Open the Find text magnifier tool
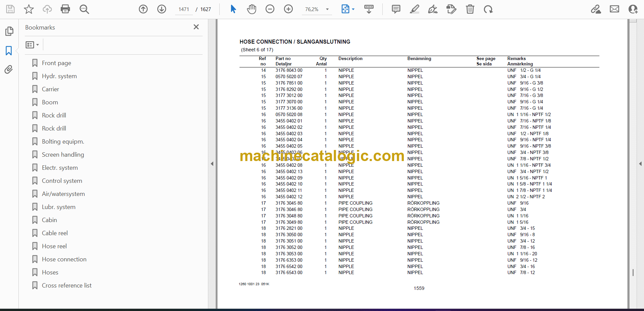The width and height of the screenshot is (644, 311). (x=84, y=9)
